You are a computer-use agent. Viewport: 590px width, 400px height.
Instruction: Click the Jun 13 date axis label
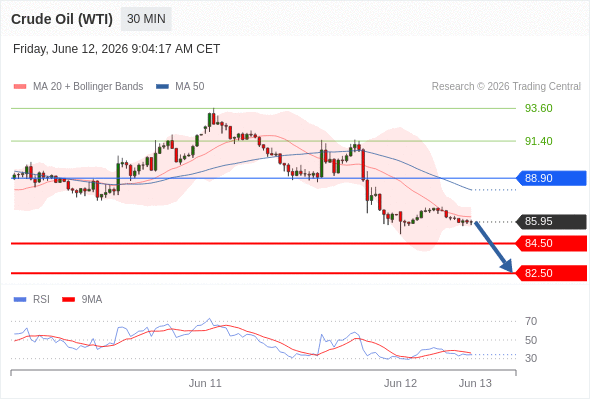[475, 383]
